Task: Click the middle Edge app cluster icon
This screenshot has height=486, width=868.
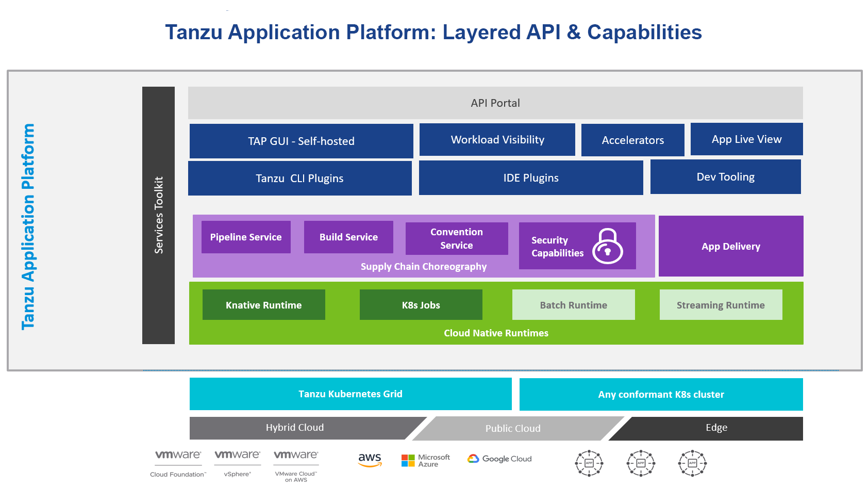Action: [641, 463]
